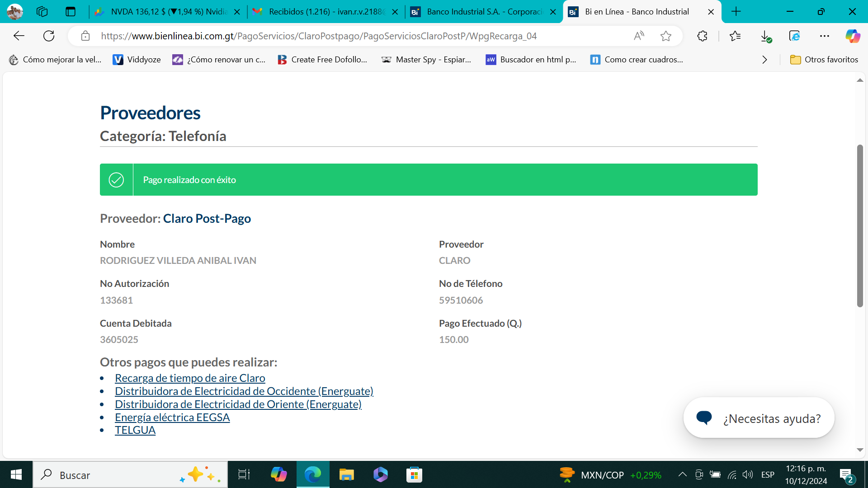
Task: Add page to favorites star icon
Action: coord(665,36)
